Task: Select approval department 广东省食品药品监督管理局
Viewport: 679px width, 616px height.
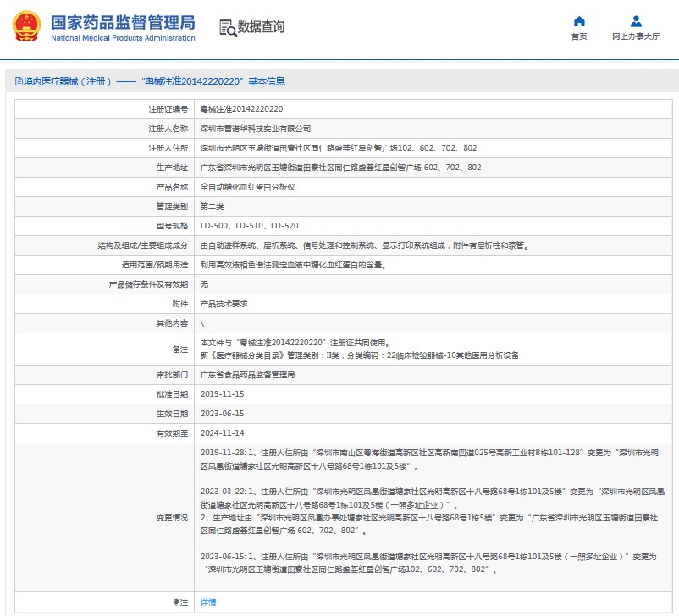Action: pos(248,375)
